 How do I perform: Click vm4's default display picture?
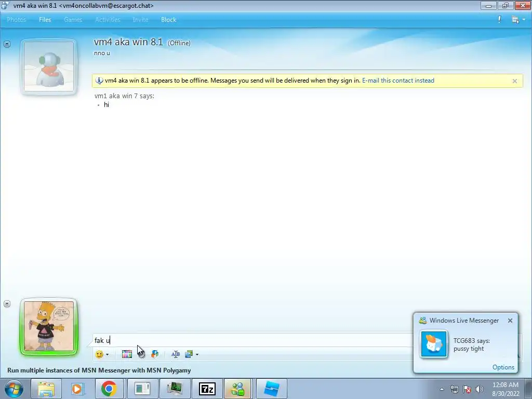click(49, 66)
